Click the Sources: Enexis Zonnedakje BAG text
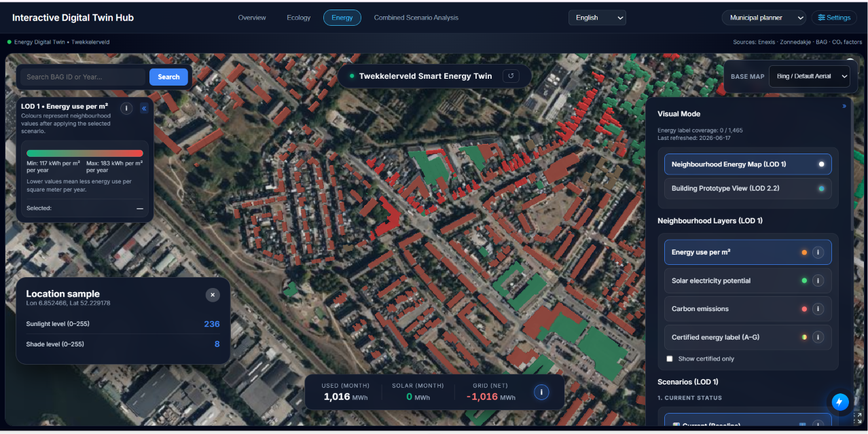The width and height of the screenshot is (868, 434). 797,42
